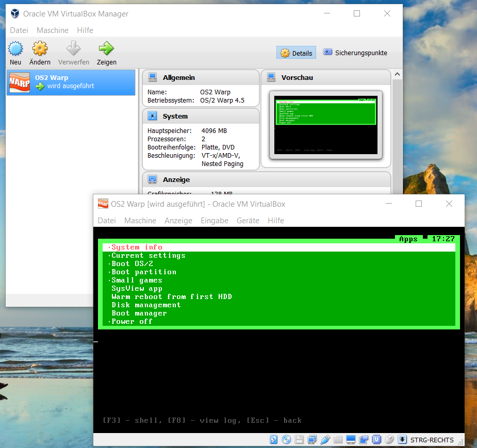Viewport: 477px width, 448px height.
Task: Click the display monitor status icon
Action: point(351,439)
